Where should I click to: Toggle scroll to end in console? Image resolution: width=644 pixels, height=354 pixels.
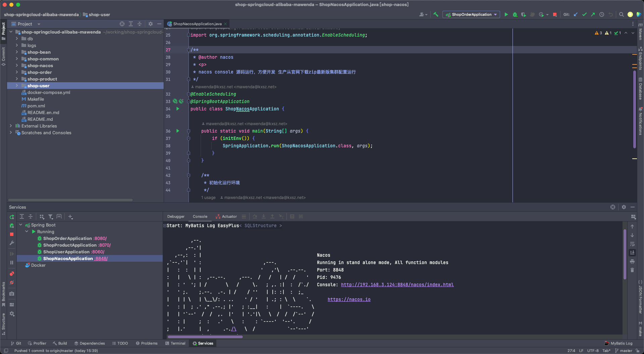632,253
